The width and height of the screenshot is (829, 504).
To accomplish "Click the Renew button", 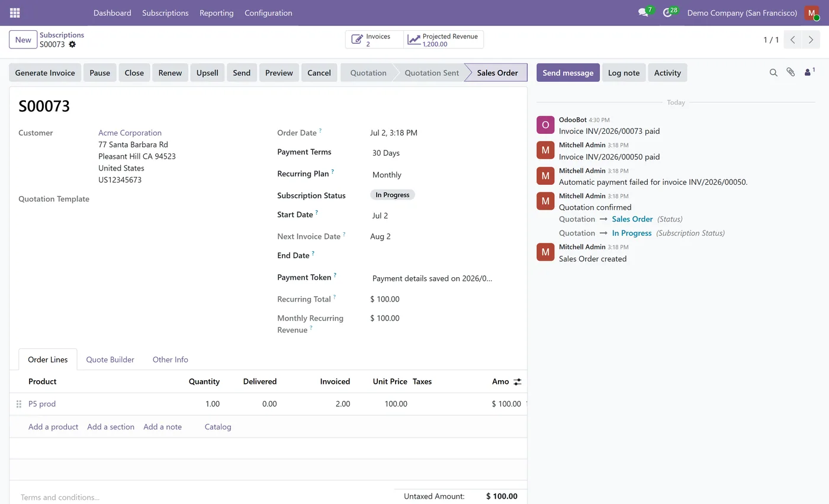I will tap(170, 73).
